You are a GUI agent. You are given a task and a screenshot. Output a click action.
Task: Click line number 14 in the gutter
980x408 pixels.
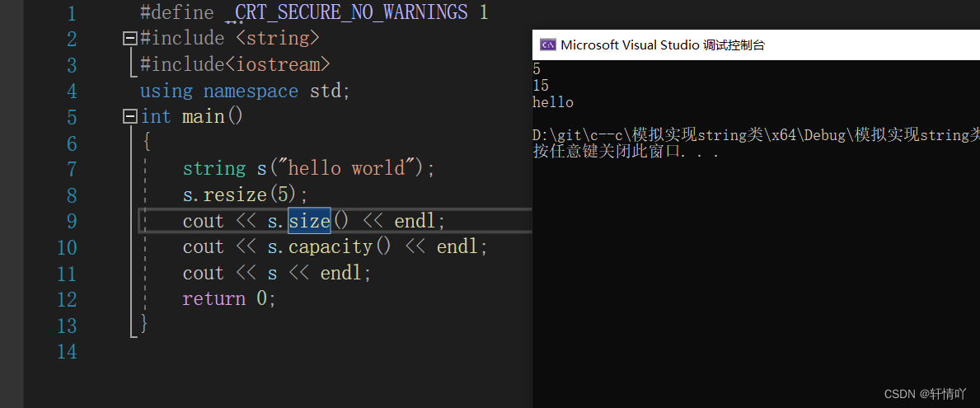tap(66, 353)
